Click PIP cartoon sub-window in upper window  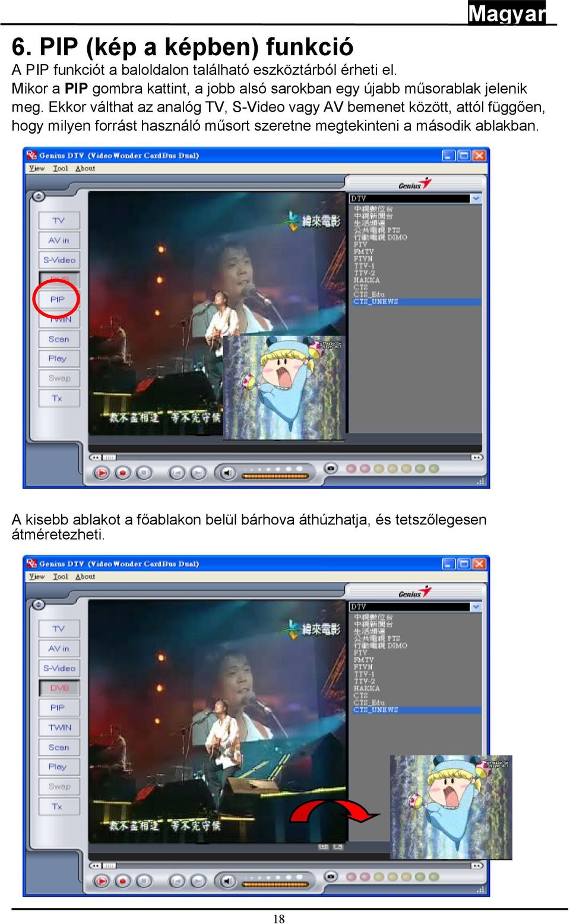click(284, 388)
